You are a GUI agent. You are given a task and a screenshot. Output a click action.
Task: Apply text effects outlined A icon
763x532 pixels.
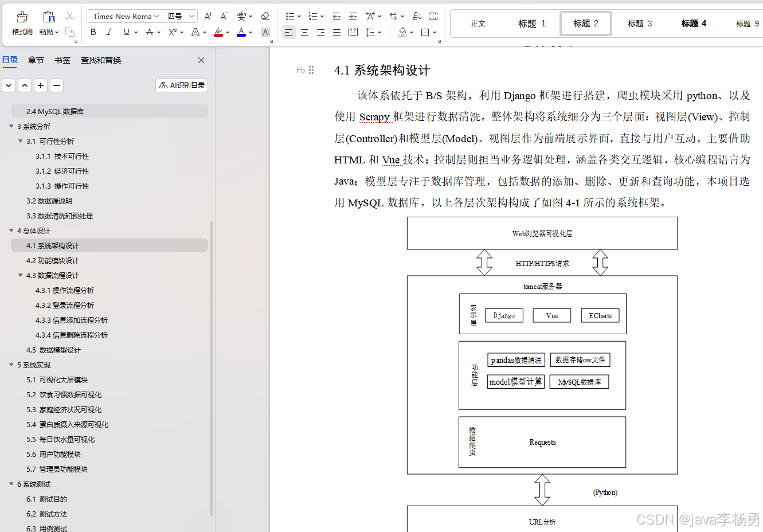[x=195, y=32]
